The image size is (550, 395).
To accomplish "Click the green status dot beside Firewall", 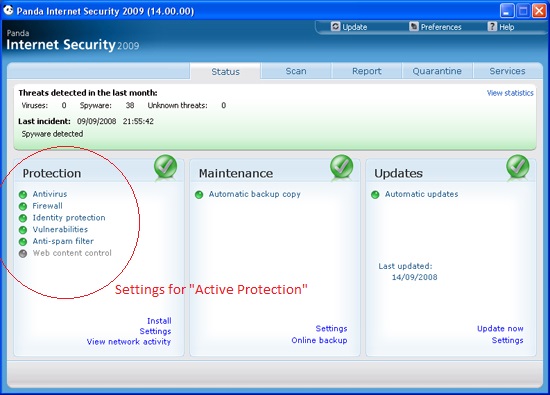I will [23, 207].
